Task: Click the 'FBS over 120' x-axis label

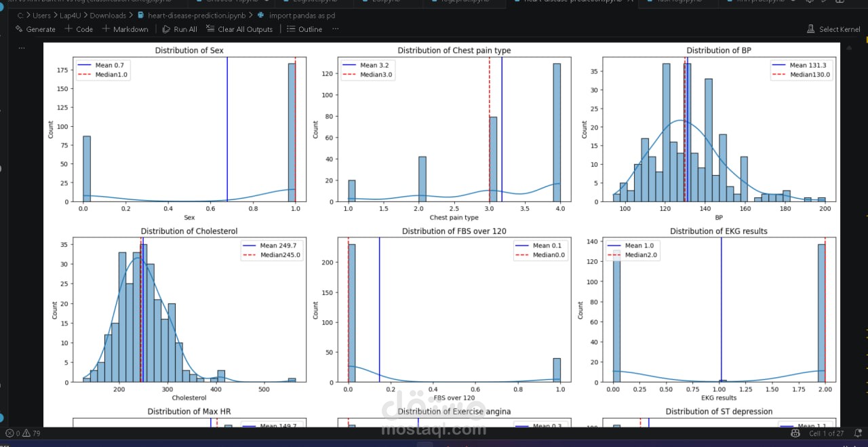Action: pyautogui.click(x=454, y=397)
